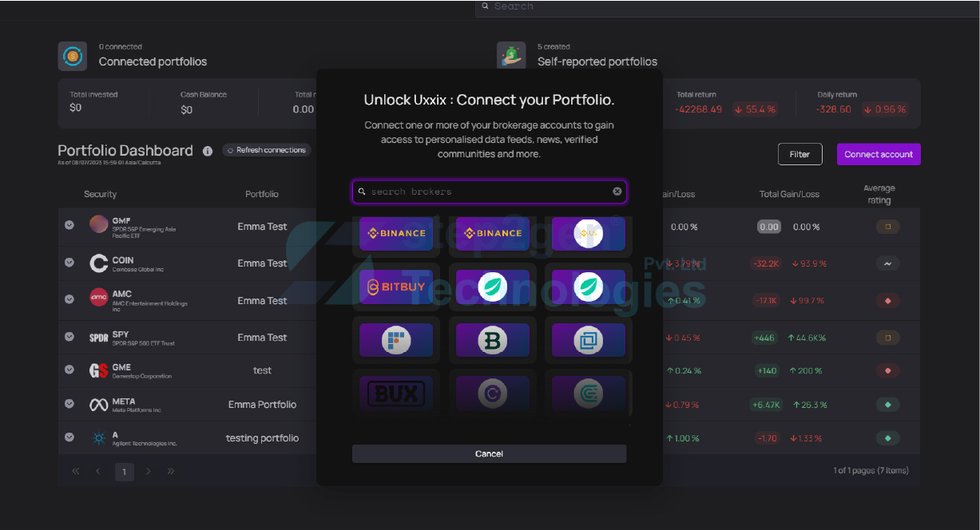Viewport: 980px width, 530px height.
Task: Click Refresh connections
Action: pyautogui.click(x=267, y=150)
